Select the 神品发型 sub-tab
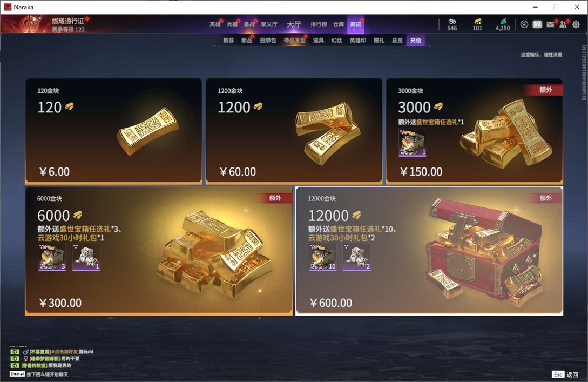The height and width of the screenshot is (382, 588). click(294, 40)
